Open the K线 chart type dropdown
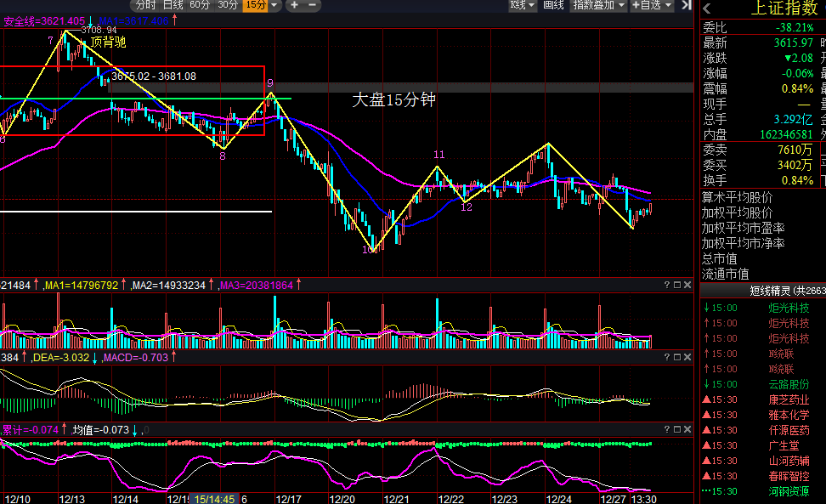Viewport: 826px width, 504px height. coord(522,5)
